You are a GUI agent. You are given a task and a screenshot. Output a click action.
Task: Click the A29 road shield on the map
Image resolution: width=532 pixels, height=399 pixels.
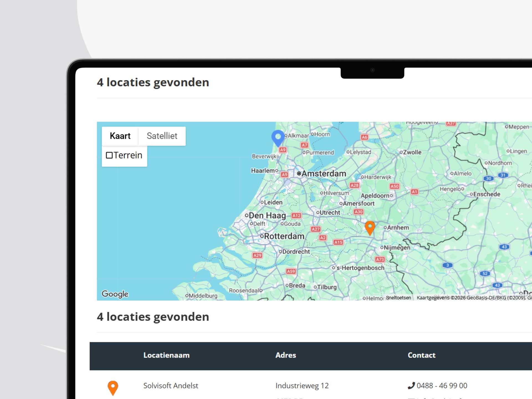(257, 255)
